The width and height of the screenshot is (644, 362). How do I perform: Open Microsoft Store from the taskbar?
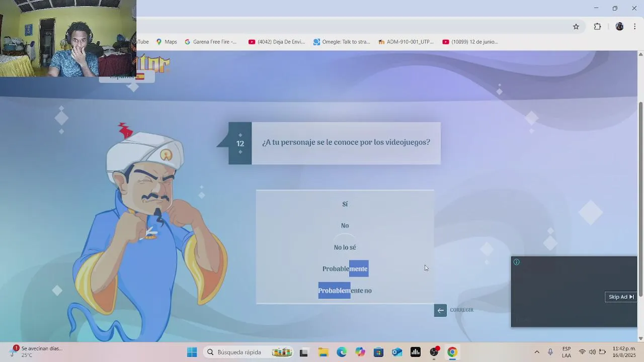[x=378, y=352]
